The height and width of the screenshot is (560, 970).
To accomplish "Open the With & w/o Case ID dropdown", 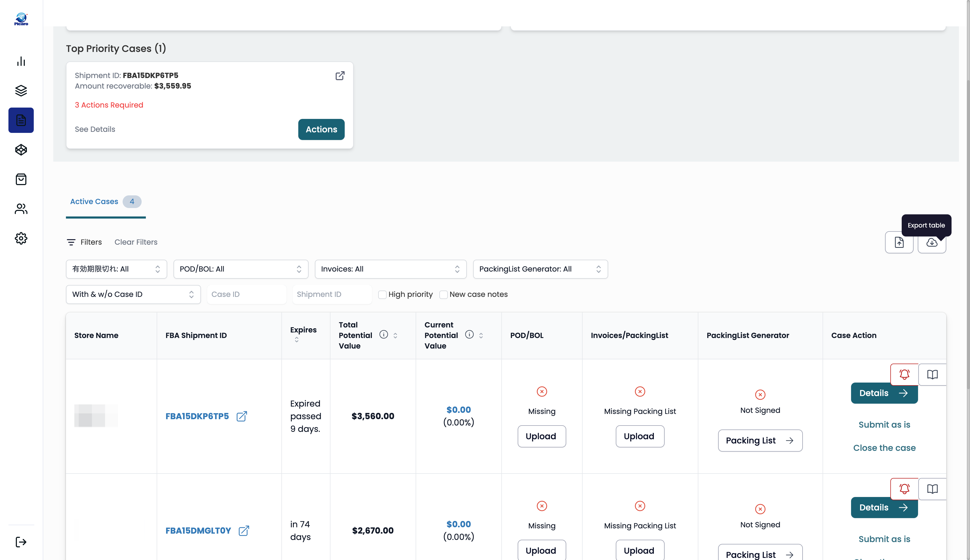I will tap(133, 295).
